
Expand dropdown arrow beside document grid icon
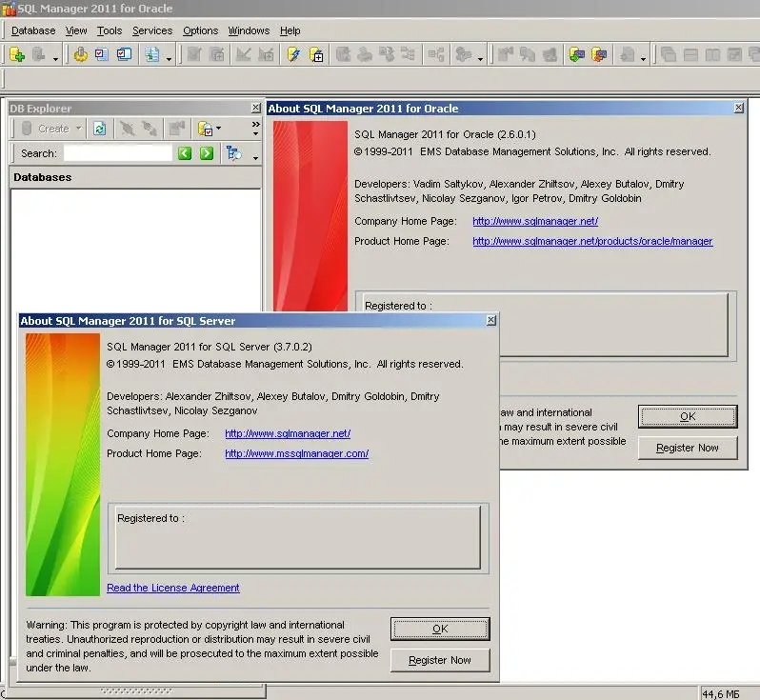pyautogui.click(x=169, y=59)
